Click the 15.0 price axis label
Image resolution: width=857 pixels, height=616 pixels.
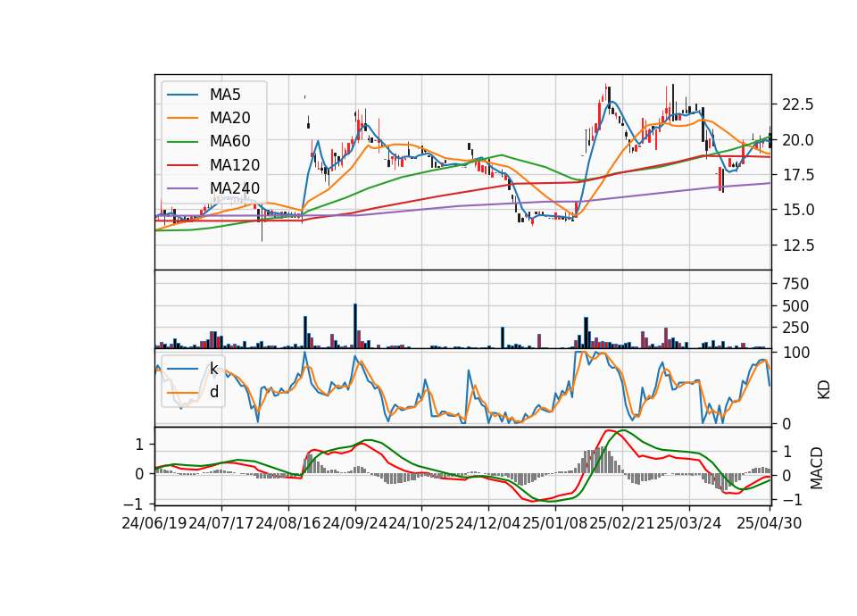[x=798, y=210]
